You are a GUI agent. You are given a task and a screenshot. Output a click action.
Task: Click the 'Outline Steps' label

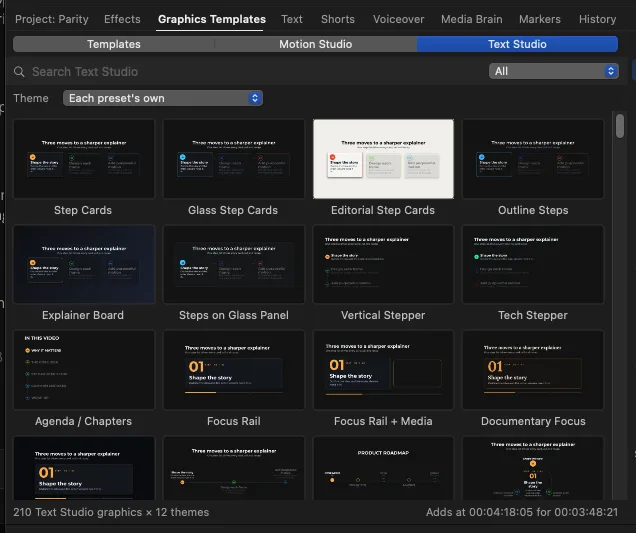pyautogui.click(x=533, y=210)
